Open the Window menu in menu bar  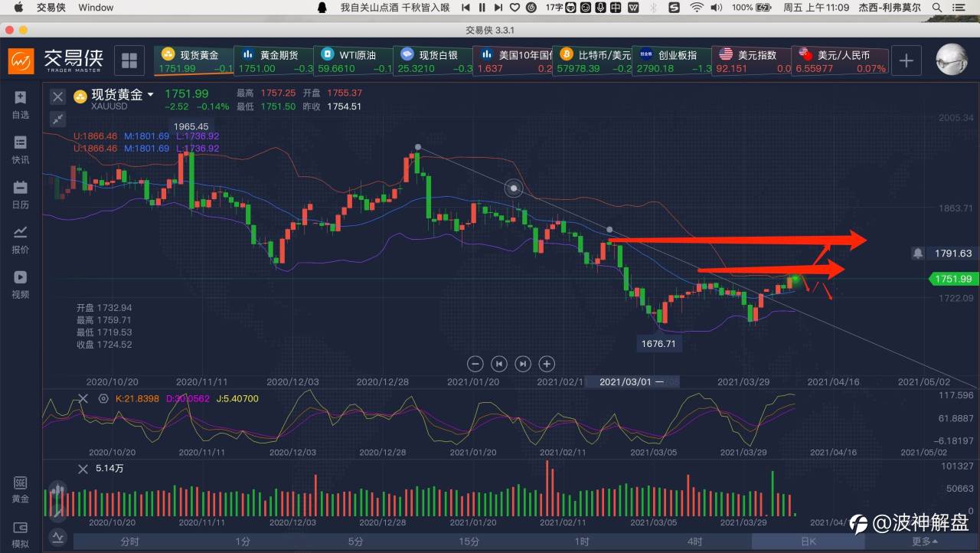(96, 8)
